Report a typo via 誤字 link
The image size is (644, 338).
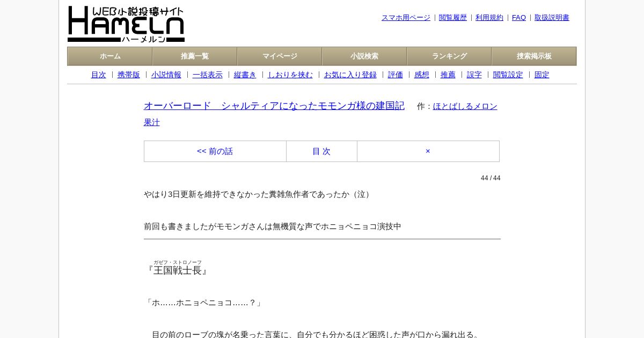click(474, 75)
